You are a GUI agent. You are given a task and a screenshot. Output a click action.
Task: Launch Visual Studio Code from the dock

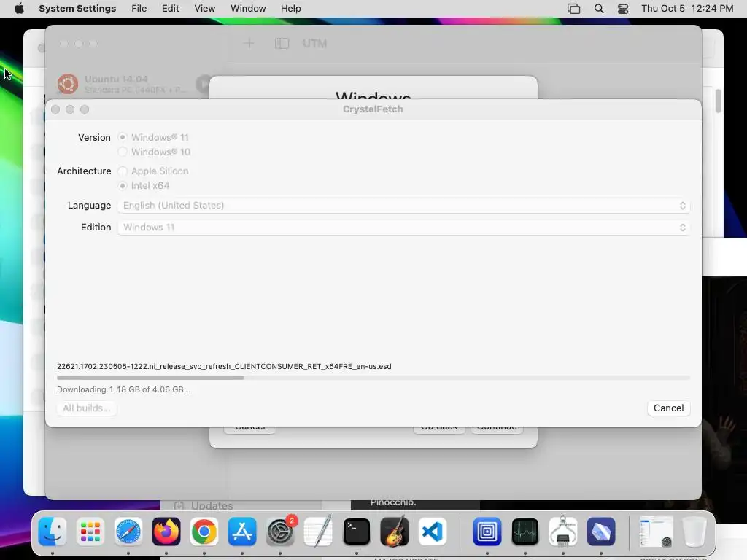tap(433, 532)
